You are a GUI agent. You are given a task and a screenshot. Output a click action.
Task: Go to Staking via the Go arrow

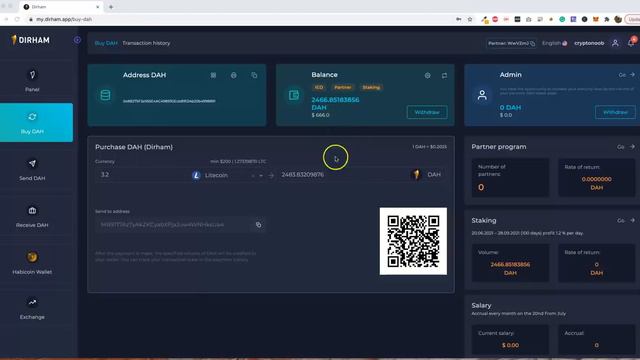click(627, 220)
